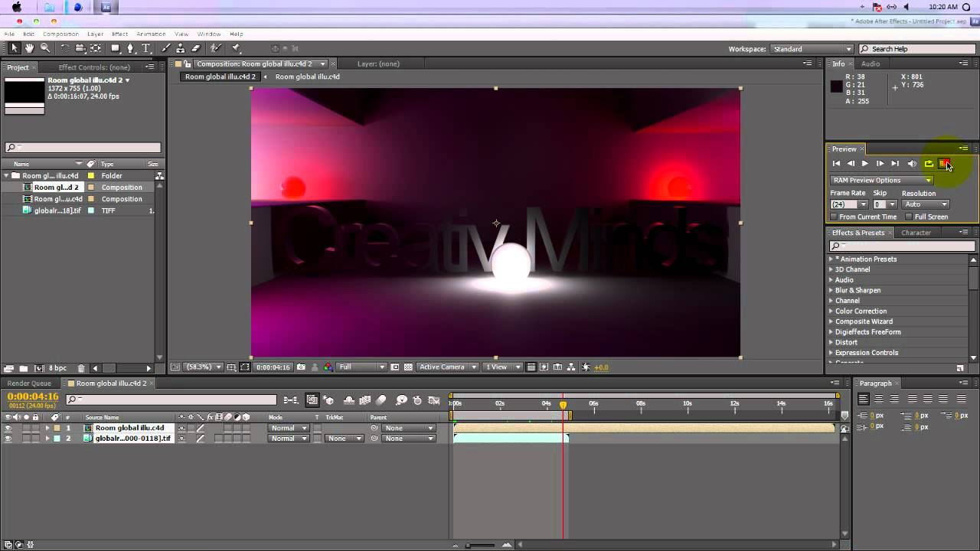Viewport: 980px width, 551px height.
Task: Take a snapshot with the viewer camera icon
Action: [x=301, y=367]
